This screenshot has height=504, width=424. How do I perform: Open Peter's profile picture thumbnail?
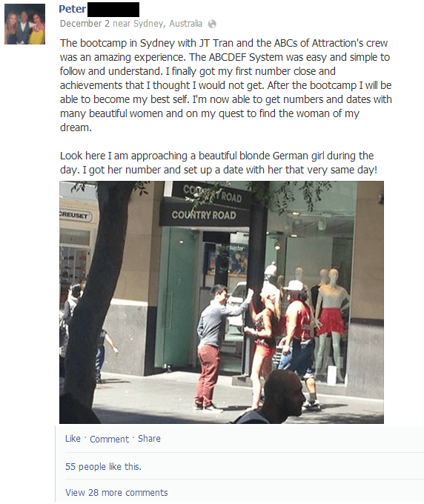(24, 24)
